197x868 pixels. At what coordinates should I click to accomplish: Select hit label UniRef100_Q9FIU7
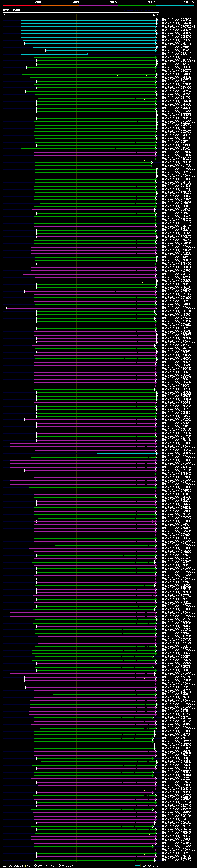click(x=177, y=183)
